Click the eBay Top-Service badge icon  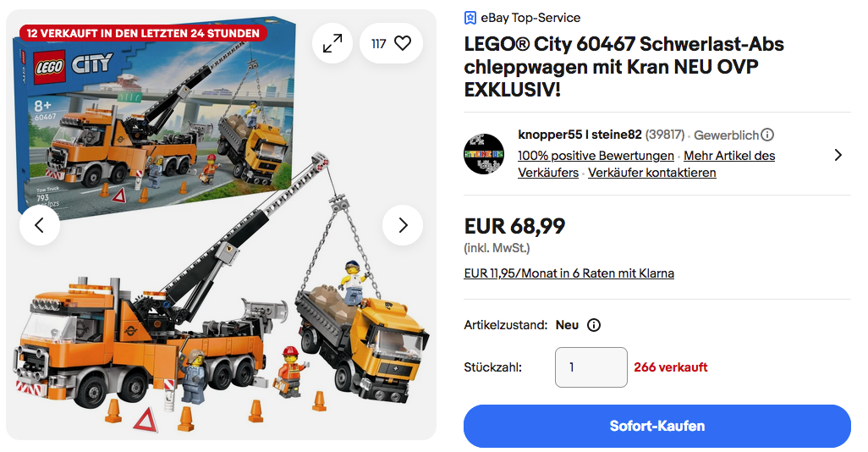coord(470,18)
